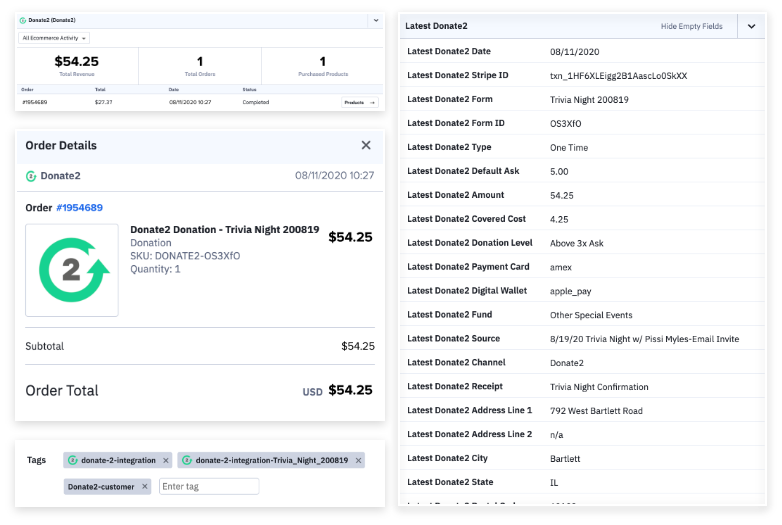This screenshot has width=782, height=525.
Task: Click the Donate2 icon in Order Details
Action: 31,176
